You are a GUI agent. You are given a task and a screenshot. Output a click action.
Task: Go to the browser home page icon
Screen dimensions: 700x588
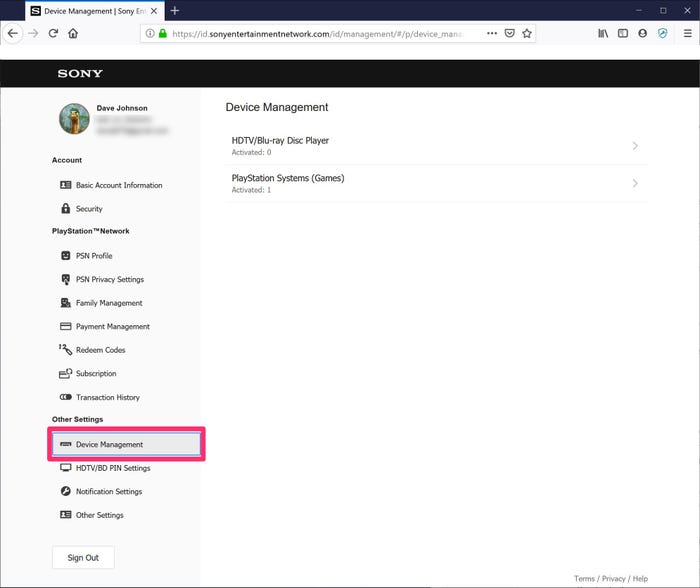pyautogui.click(x=73, y=33)
